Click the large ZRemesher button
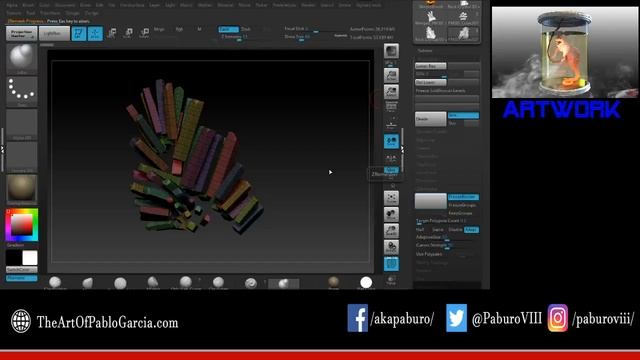 click(x=431, y=201)
